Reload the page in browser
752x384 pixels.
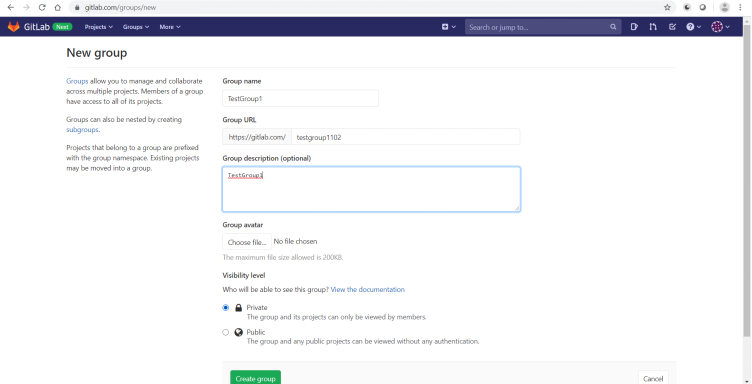click(x=42, y=7)
